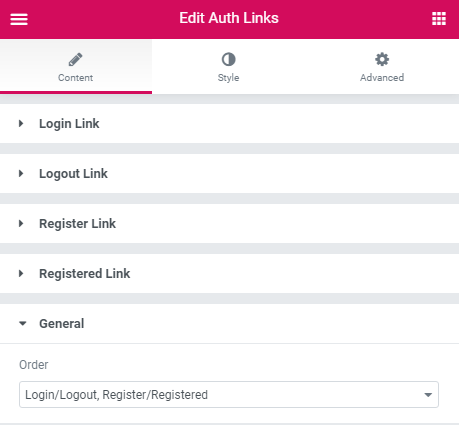459x425 pixels.
Task: Open the widgets grid icon
Action: coord(439,19)
